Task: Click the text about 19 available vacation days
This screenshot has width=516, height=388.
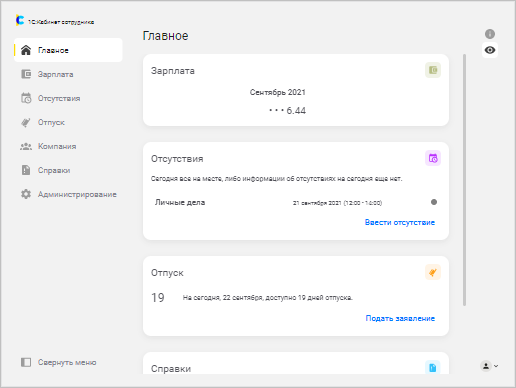Action: (267, 298)
